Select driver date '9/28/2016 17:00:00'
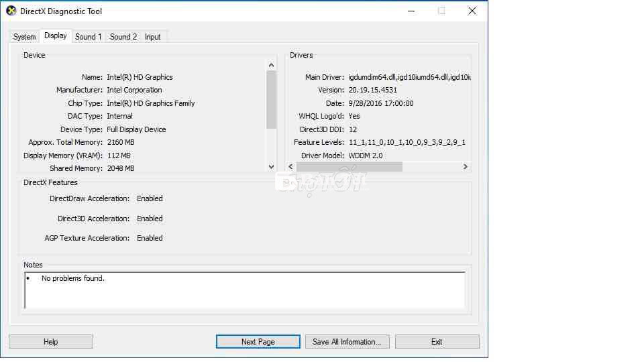The height and width of the screenshot is (362, 644). tap(381, 103)
